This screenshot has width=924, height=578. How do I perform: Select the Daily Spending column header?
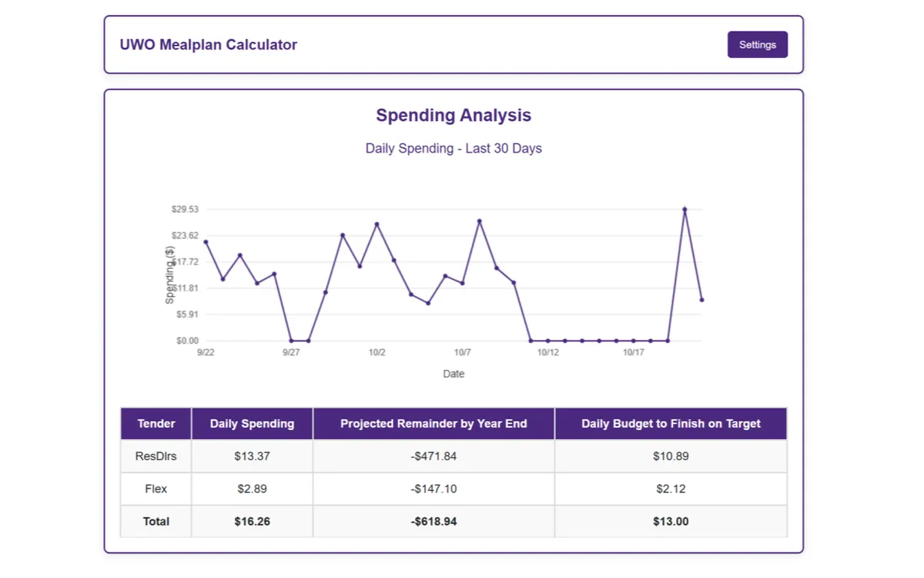(x=253, y=423)
